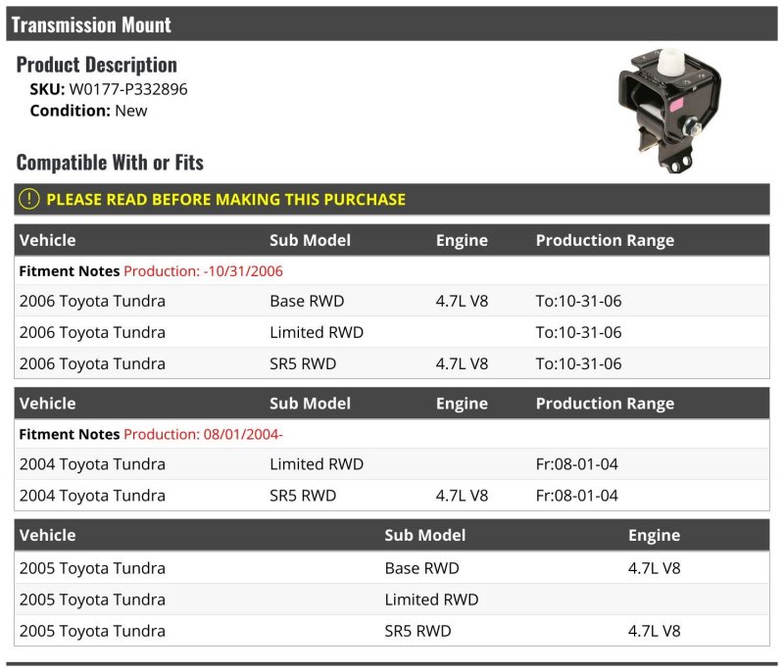Click the Transmission Mount title bar
The image size is (784, 672).
pyautogui.click(x=392, y=24)
